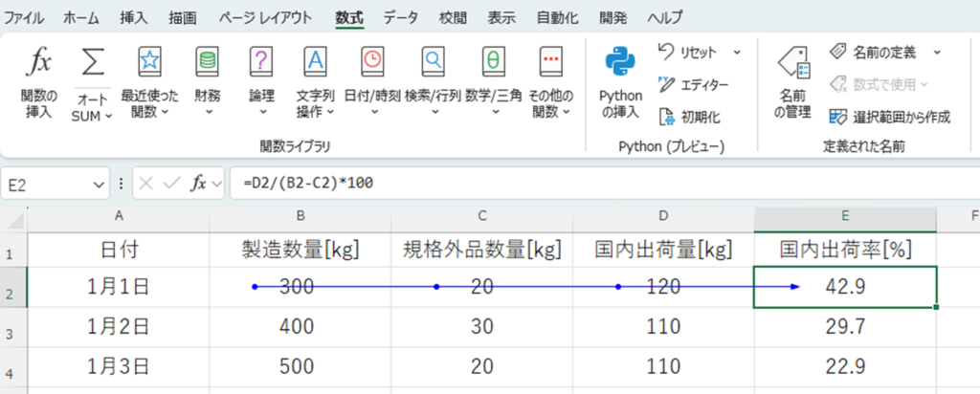The width and height of the screenshot is (980, 394).
Task: Open 名前の管理 dialog
Action: (792, 63)
